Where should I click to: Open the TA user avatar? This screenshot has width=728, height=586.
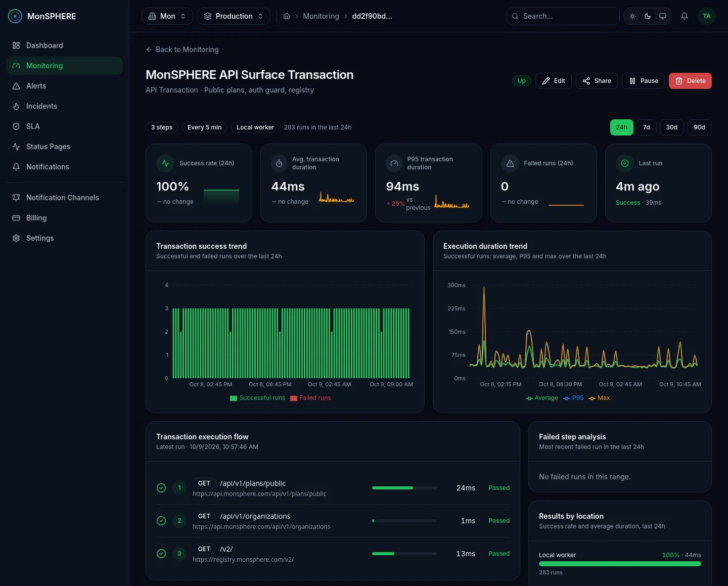[707, 16]
